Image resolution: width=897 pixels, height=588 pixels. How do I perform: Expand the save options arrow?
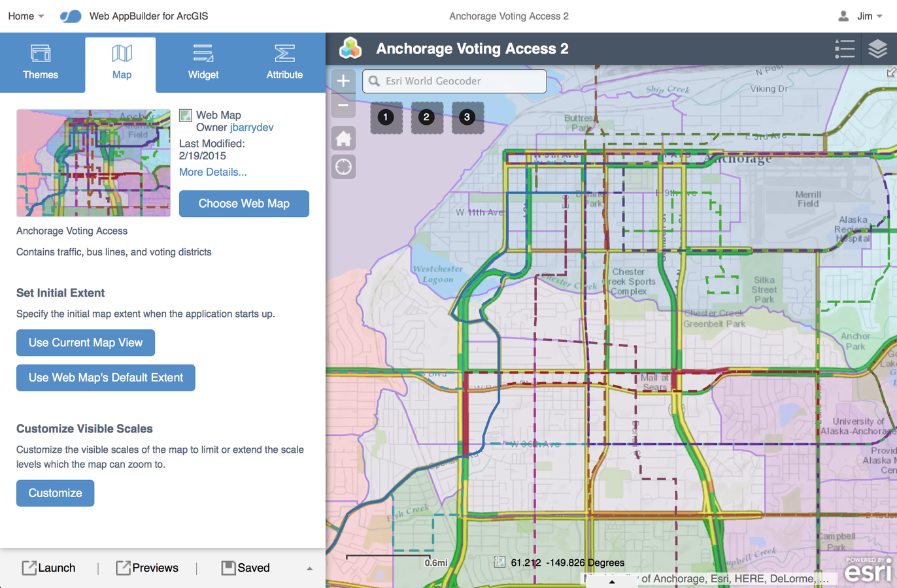pyautogui.click(x=309, y=568)
